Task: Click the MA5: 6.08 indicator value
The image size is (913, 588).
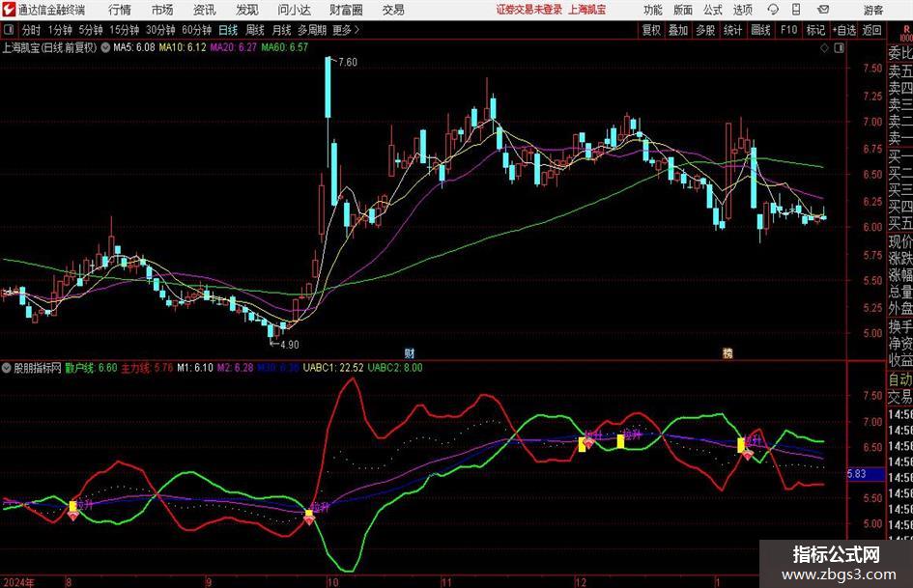Action: pos(134,47)
